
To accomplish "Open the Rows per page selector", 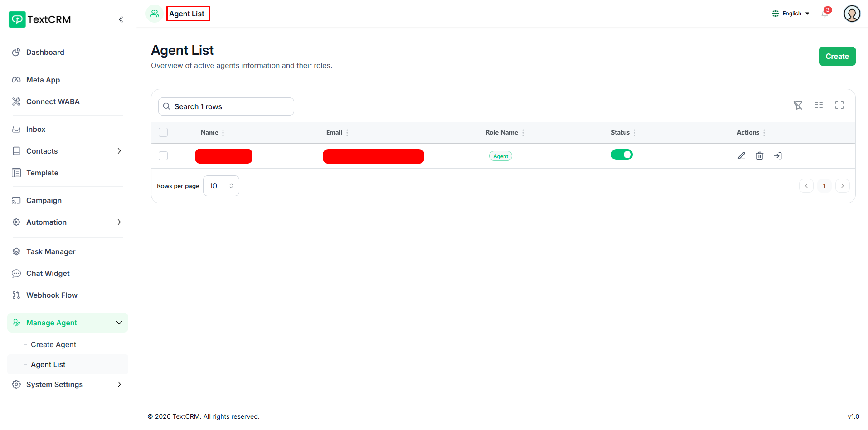I will (x=221, y=186).
